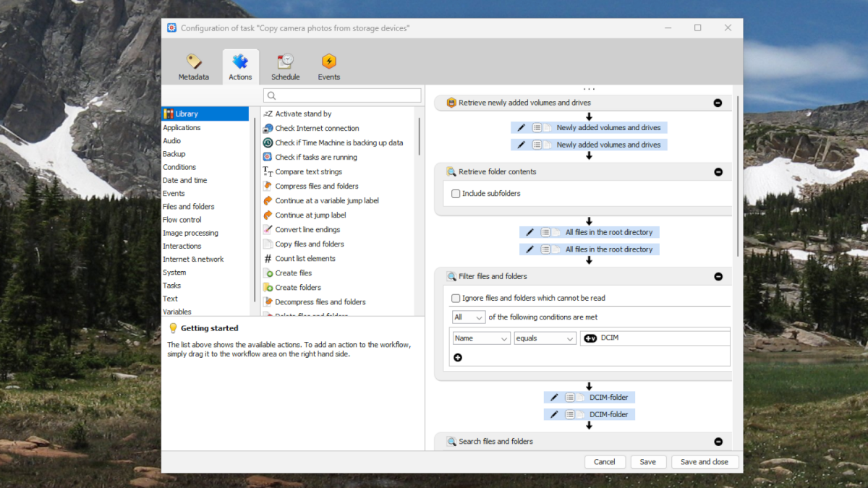
Task: Enable the Include subfolders checkbox
Action: pos(456,194)
